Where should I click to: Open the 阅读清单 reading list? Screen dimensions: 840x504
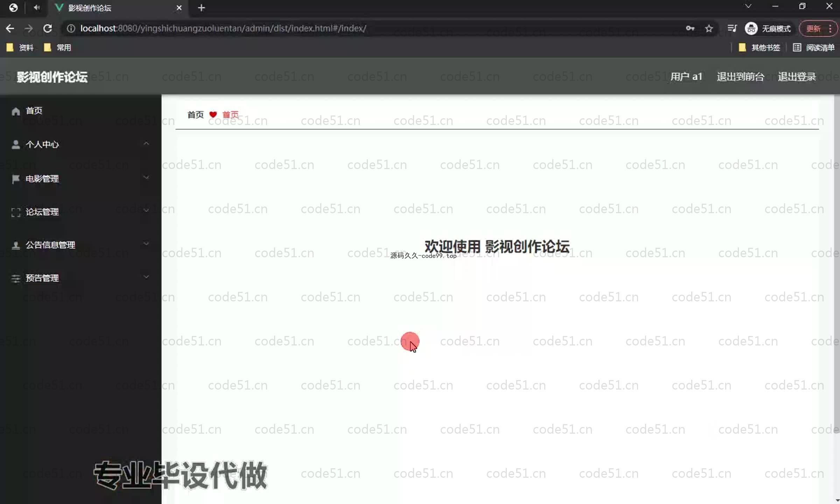pyautogui.click(x=814, y=48)
